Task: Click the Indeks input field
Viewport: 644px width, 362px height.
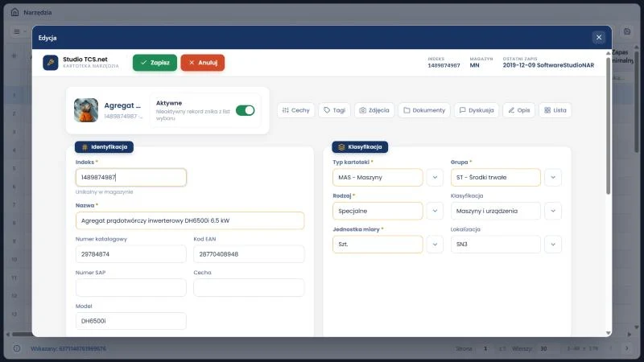Action: pyautogui.click(x=131, y=177)
